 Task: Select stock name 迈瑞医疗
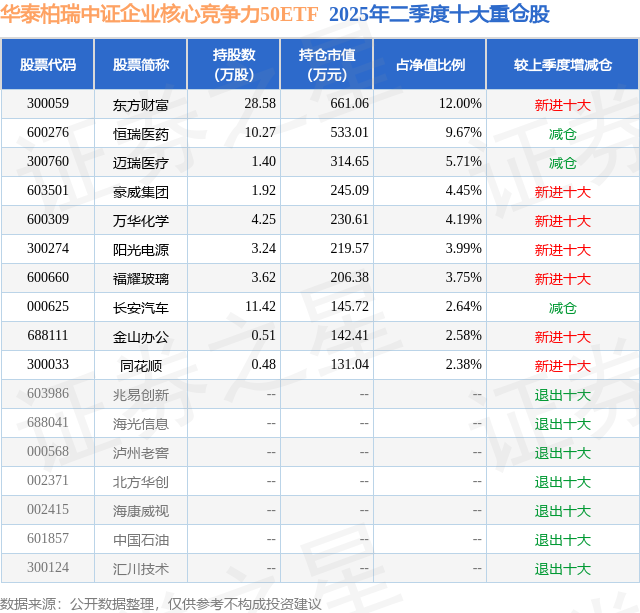141,163
